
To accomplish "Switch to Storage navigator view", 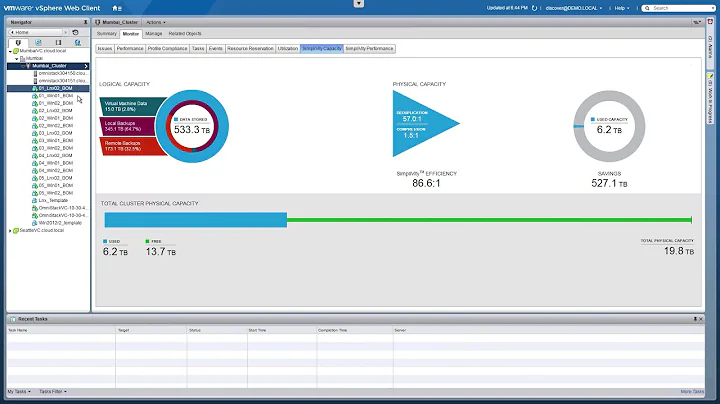I will click(x=58, y=43).
